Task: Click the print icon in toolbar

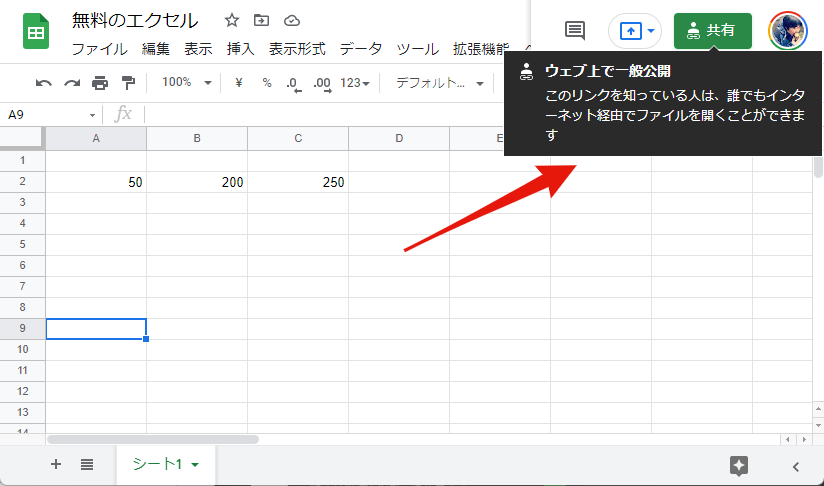Action: [x=100, y=83]
